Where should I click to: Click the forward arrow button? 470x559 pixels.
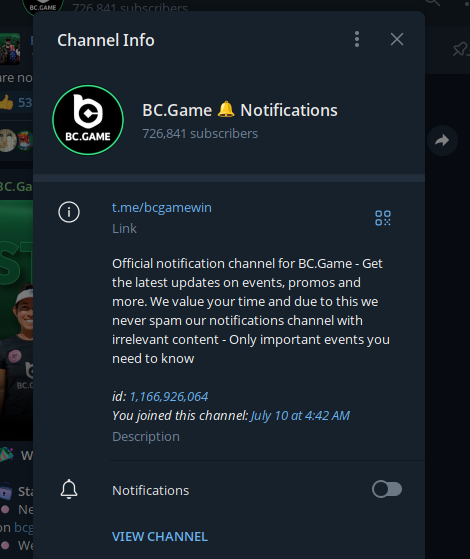coord(442,140)
